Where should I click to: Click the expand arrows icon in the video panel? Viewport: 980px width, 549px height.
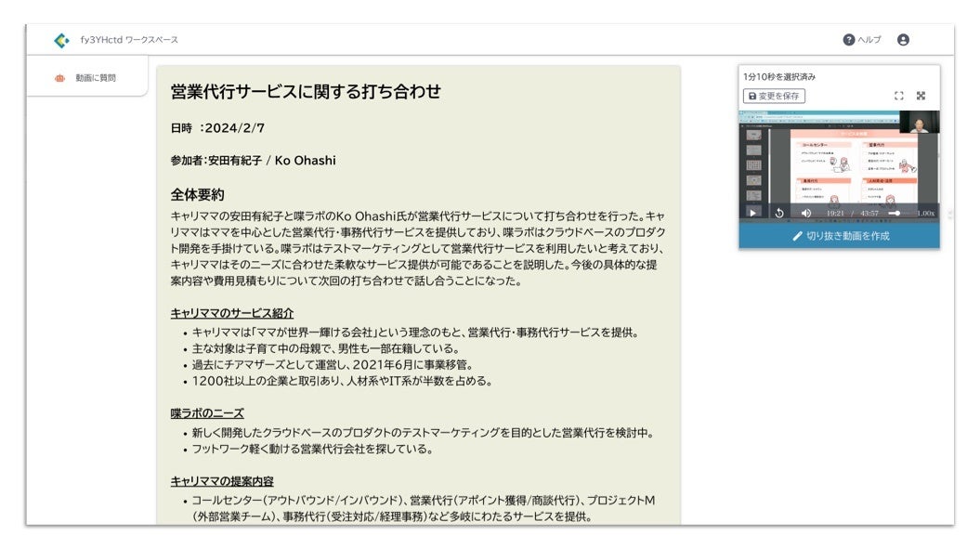921,96
